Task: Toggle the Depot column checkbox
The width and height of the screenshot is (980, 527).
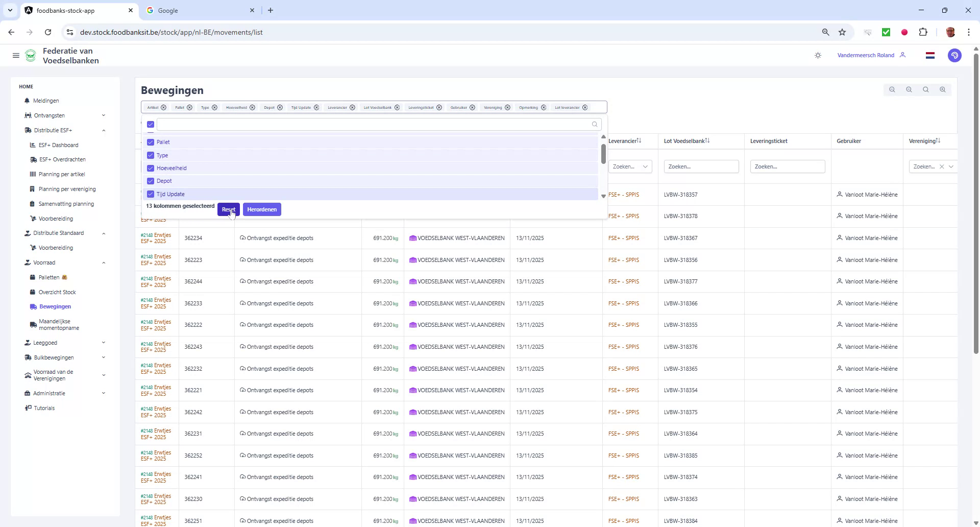Action: tap(150, 181)
